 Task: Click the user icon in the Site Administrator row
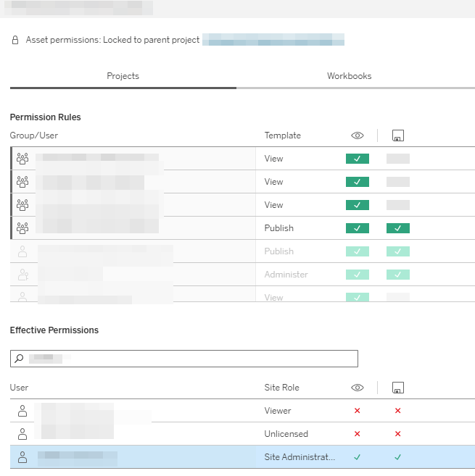tap(22, 457)
